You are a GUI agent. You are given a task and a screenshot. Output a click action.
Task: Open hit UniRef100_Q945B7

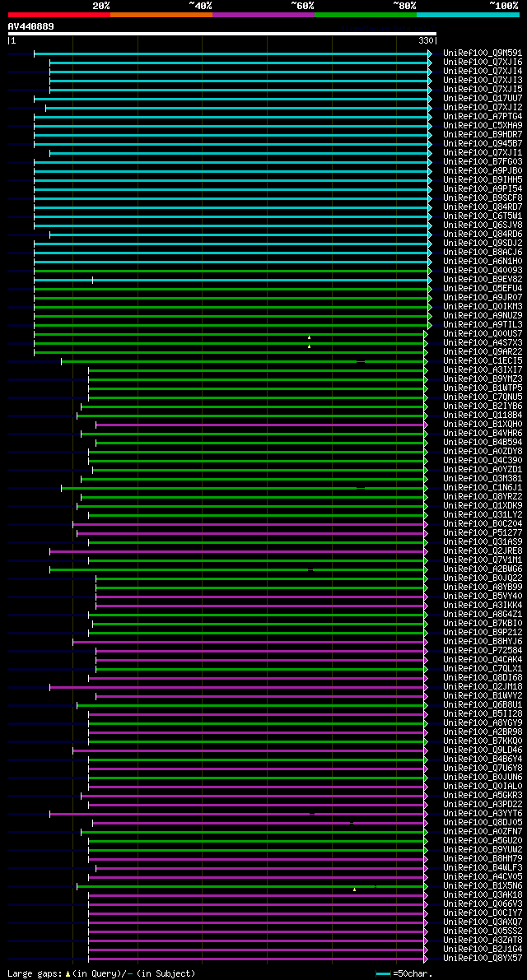tap(483, 144)
